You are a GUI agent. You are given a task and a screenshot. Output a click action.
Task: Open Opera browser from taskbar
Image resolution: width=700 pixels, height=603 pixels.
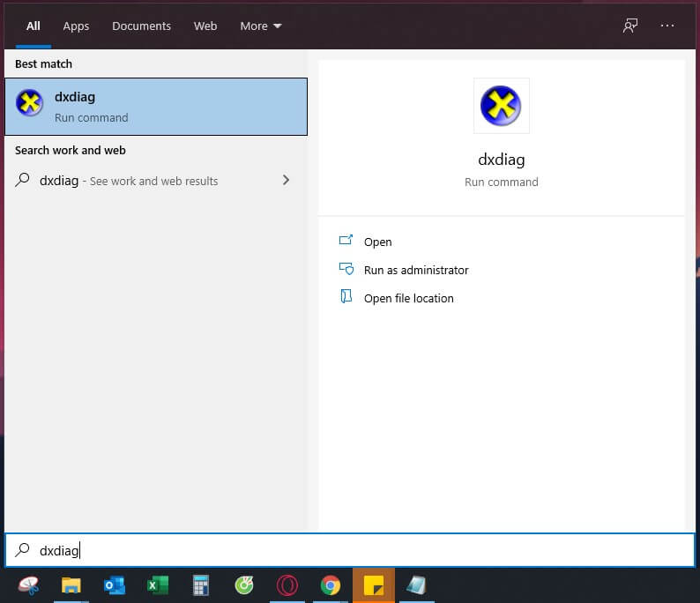[287, 585]
